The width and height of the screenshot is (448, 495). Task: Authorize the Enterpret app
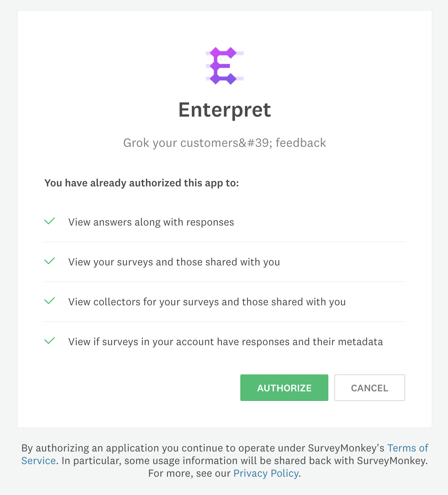(284, 388)
